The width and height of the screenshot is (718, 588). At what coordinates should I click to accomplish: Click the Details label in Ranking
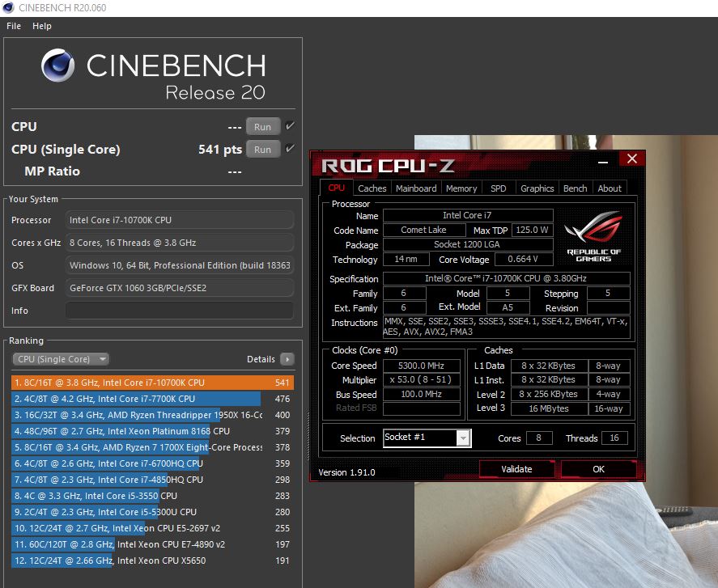click(x=261, y=359)
